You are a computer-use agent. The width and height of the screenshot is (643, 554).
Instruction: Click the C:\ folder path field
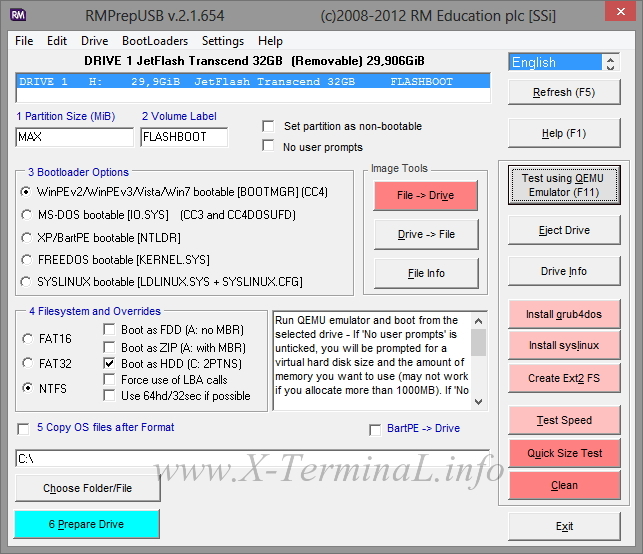coord(253,459)
